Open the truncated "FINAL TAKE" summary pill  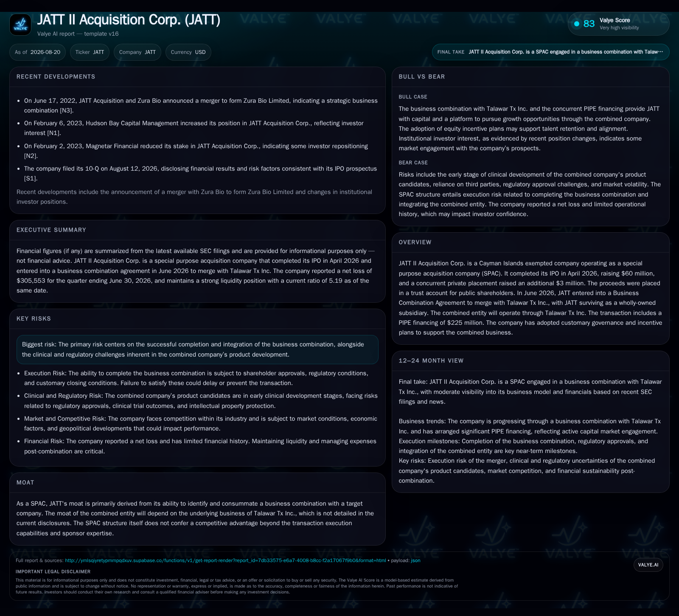(x=550, y=52)
